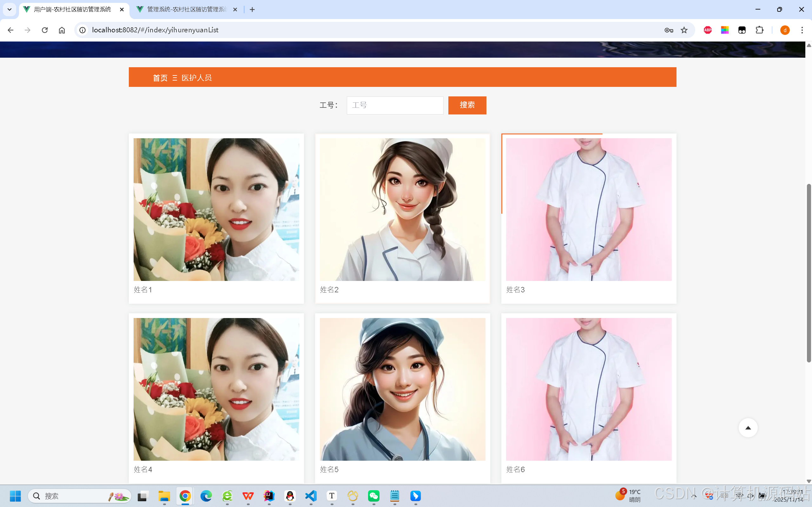Image resolution: width=812 pixels, height=507 pixels.
Task: Open the Extensions puzzle menu
Action: tap(759, 30)
